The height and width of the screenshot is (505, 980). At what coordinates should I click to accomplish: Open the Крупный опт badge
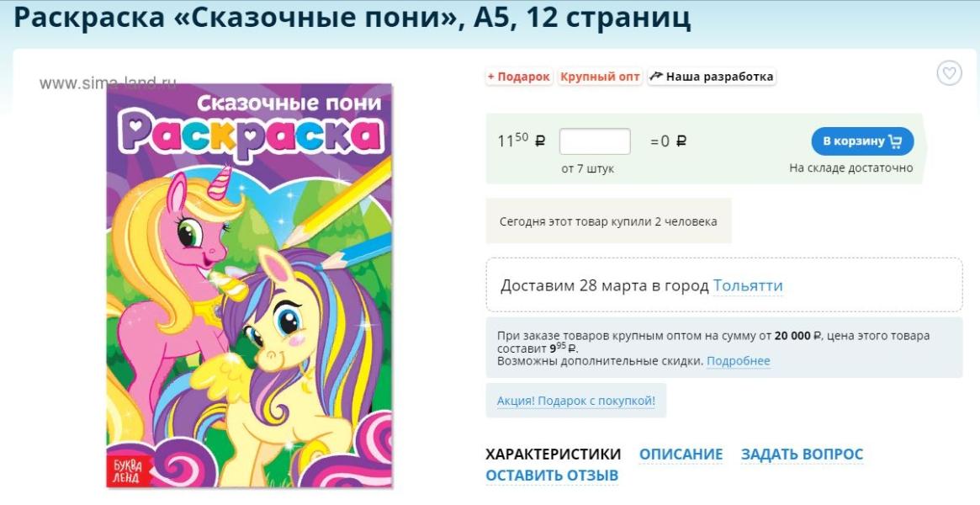(x=600, y=77)
